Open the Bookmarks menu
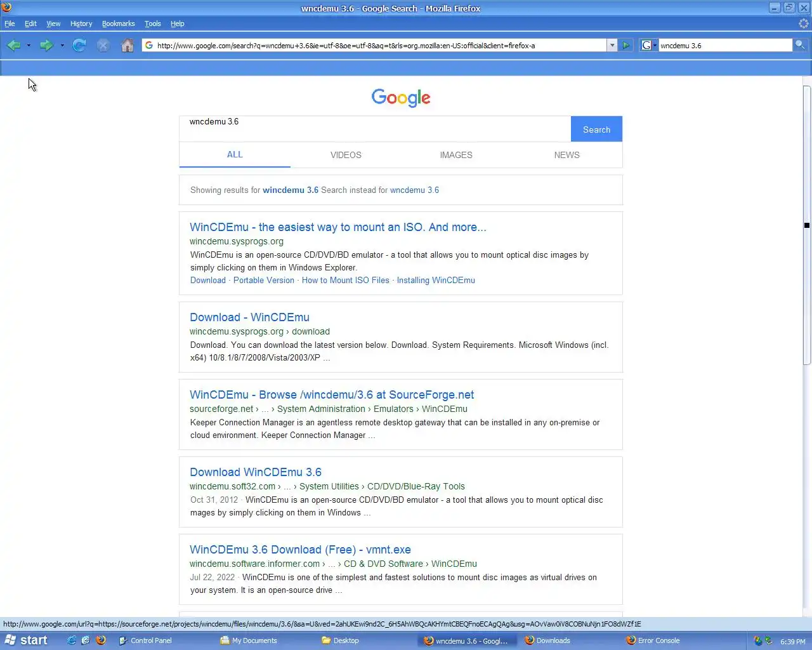 [x=119, y=23]
